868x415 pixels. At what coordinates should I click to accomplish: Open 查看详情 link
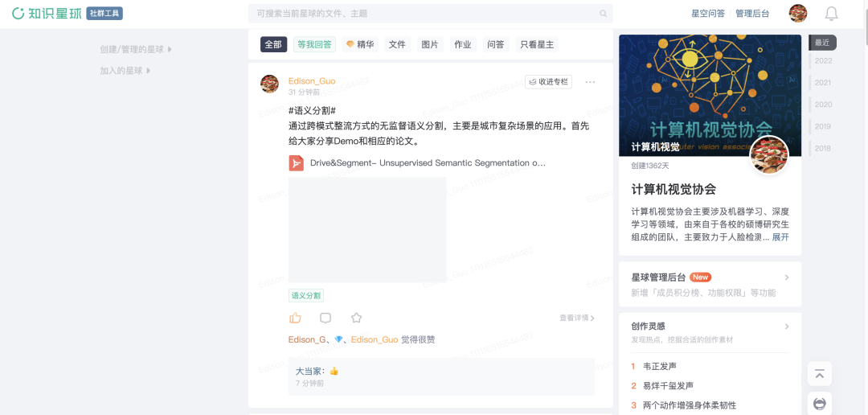click(577, 318)
